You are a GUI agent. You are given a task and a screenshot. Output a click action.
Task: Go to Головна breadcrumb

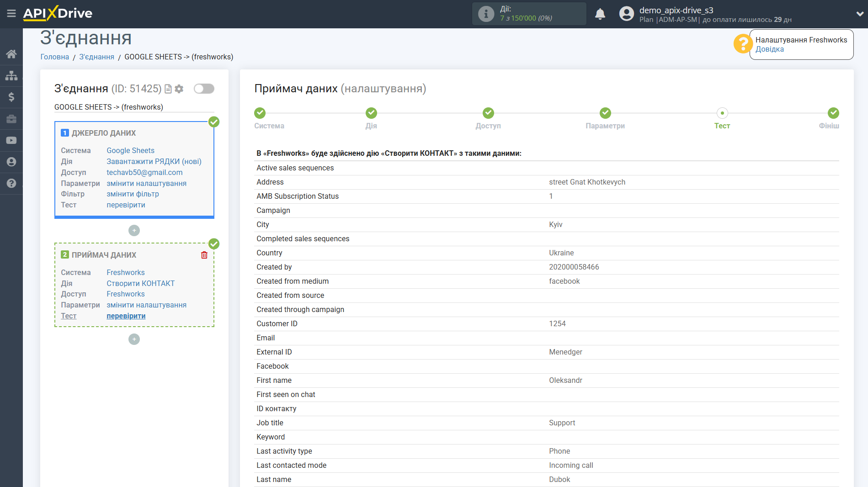tap(55, 57)
